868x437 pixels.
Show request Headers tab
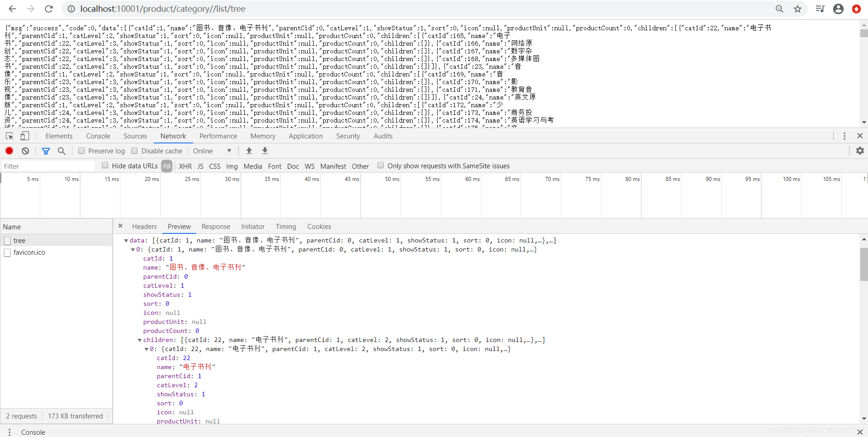tap(144, 227)
